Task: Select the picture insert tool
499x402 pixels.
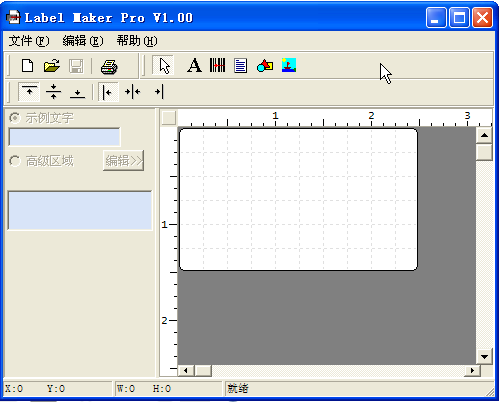Action: 289,65
